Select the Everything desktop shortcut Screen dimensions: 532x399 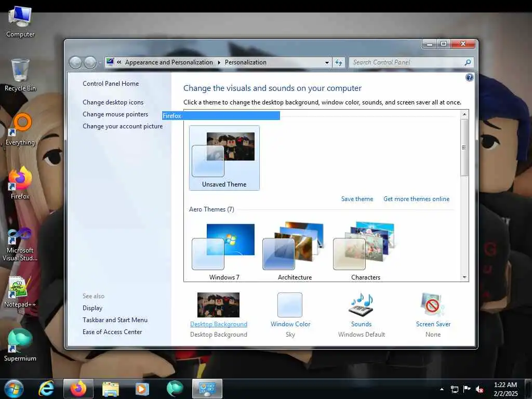coord(20,129)
